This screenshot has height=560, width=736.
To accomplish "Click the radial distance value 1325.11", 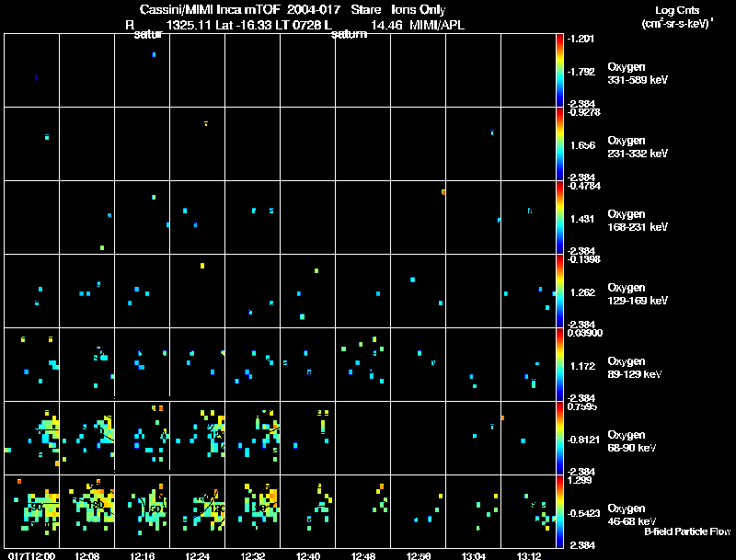I will point(189,25).
